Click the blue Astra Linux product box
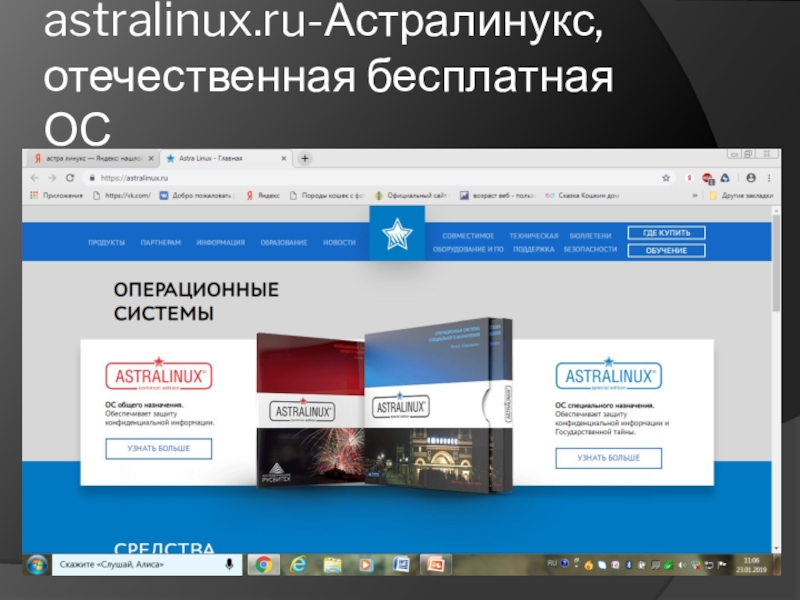800x600 pixels. click(x=438, y=406)
